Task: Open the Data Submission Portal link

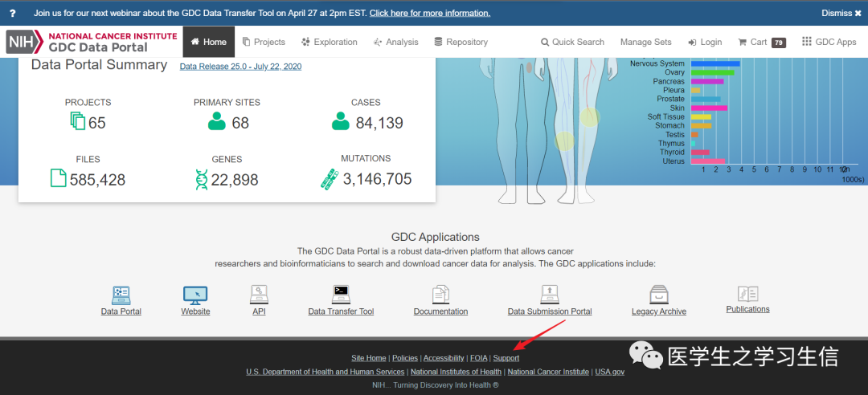Action: [550, 312]
